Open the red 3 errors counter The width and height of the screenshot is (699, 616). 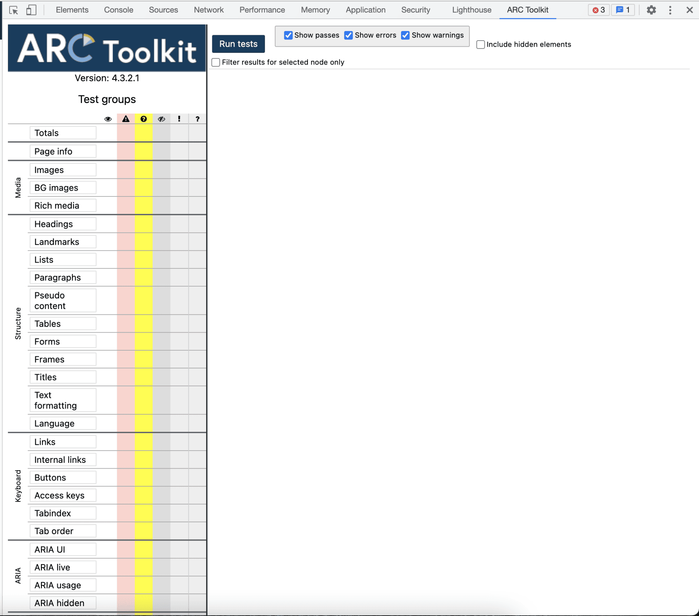(x=598, y=10)
